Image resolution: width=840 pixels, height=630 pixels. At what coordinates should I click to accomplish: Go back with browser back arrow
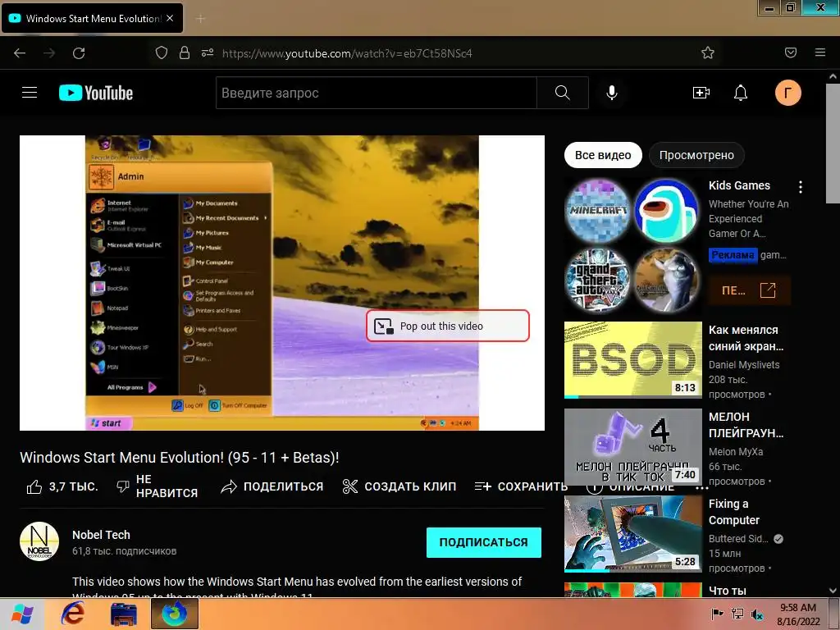tap(20, 53)
